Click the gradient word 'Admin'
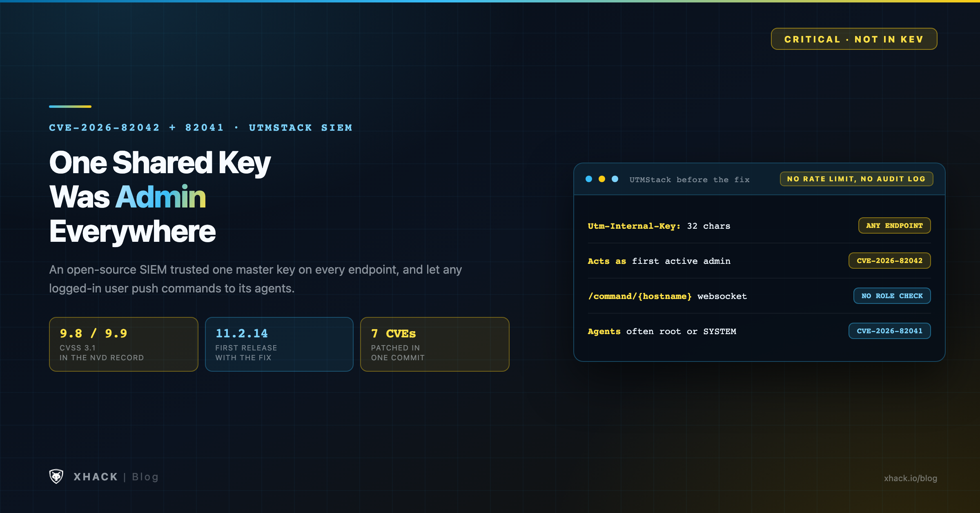980x513 pixels. [160, 197]
